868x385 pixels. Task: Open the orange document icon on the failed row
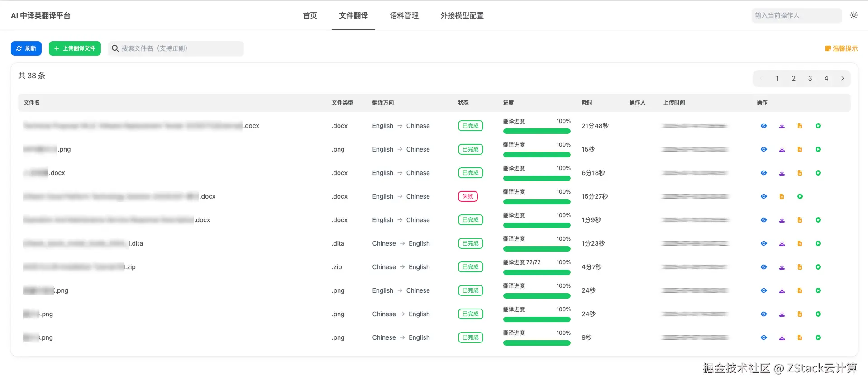click(782, 196)
